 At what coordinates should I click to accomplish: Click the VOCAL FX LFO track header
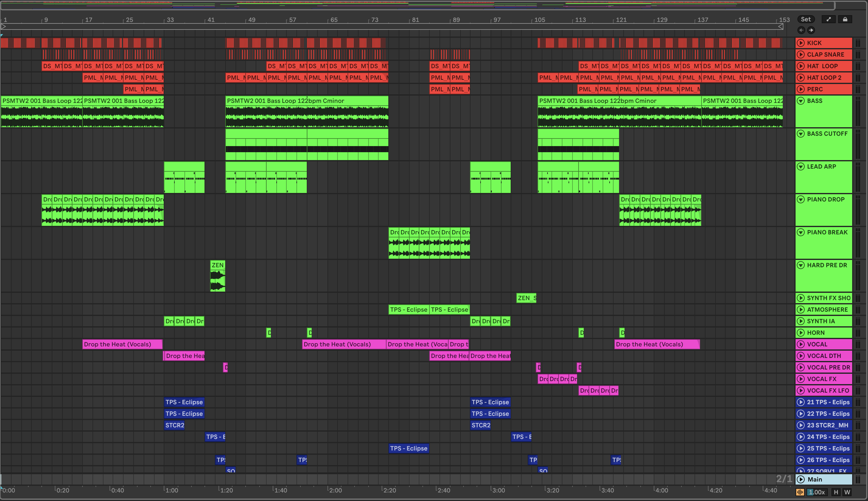point(828,391)
